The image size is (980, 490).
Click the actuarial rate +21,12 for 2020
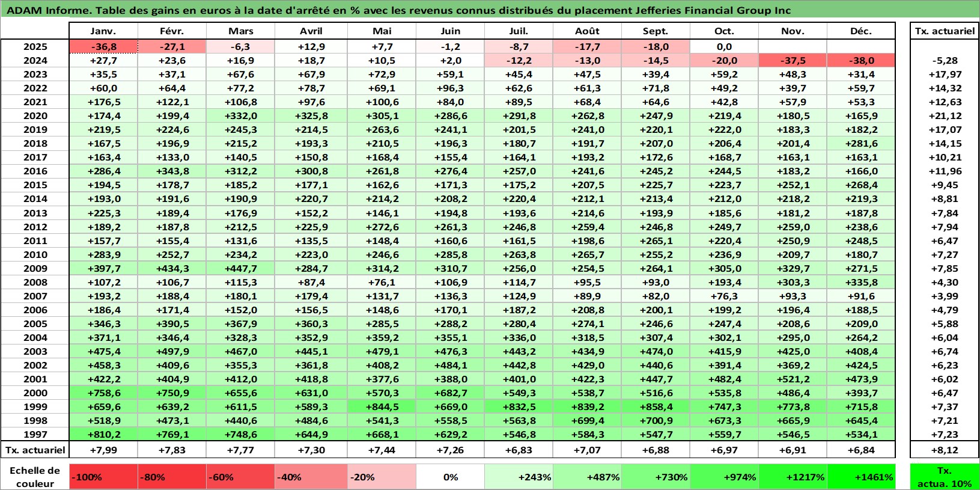pyautogui.click(x=945, y=116)
